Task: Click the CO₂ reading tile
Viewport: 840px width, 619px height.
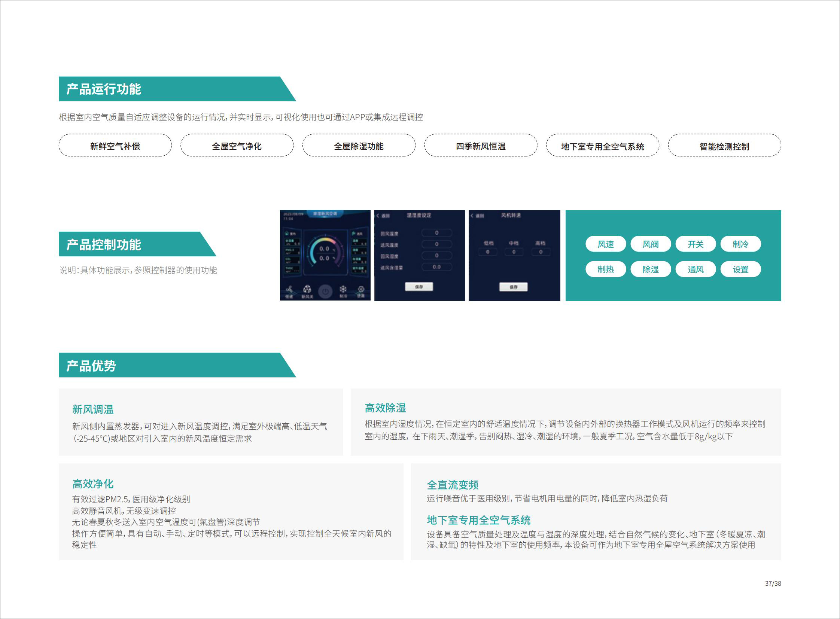Action: pyautogui.click(x=292, y=260)
